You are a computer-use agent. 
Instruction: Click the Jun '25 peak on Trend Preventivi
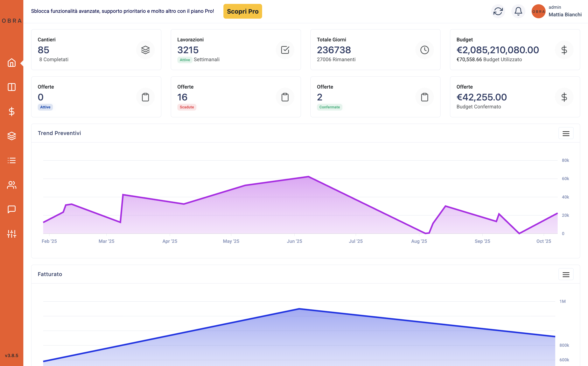[308, 177]
